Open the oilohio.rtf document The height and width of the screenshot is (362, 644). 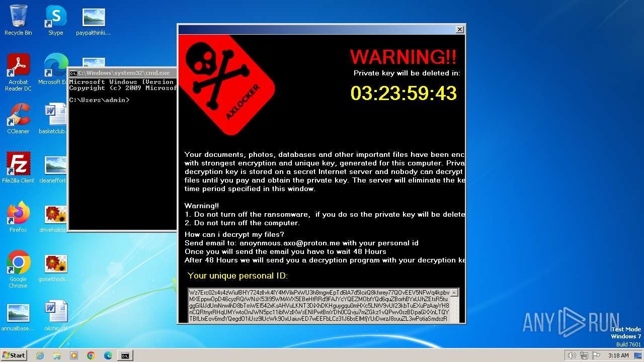click(55, 316)
